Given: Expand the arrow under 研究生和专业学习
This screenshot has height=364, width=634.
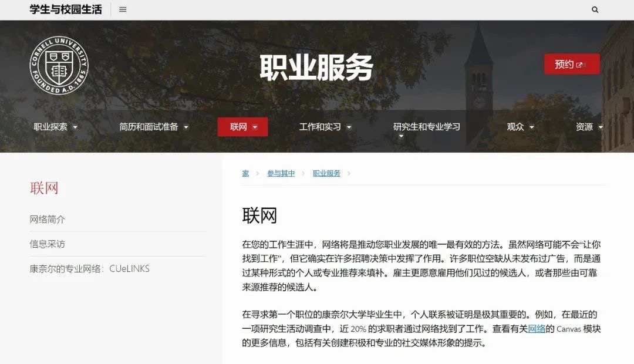Looking at the screenshot, I should (x=401, y=136).
